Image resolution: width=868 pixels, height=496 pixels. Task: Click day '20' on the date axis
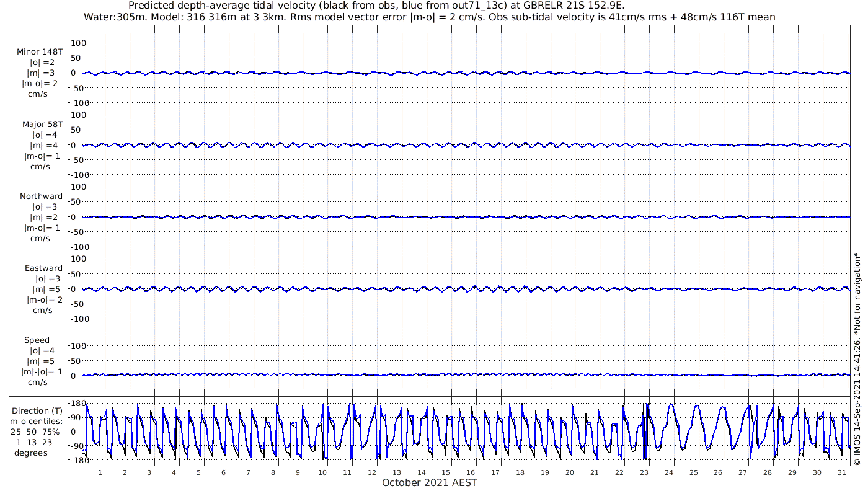570,472
